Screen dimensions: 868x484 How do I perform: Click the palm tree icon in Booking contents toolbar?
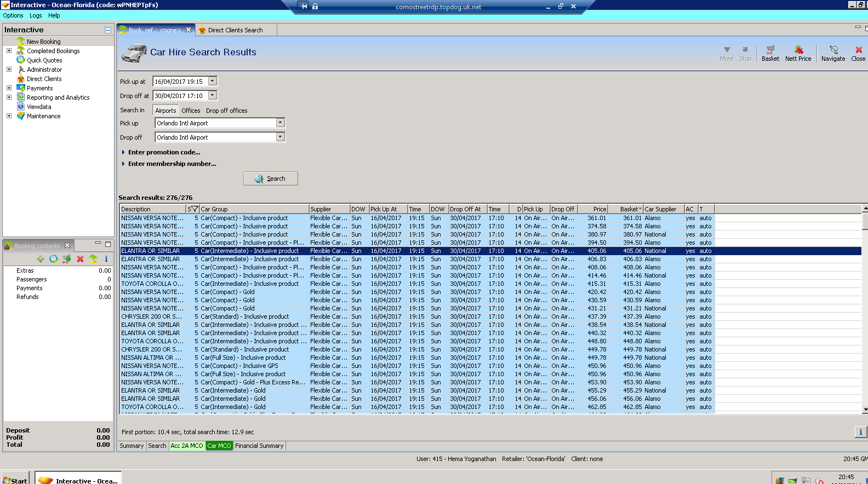coord(93,259)
